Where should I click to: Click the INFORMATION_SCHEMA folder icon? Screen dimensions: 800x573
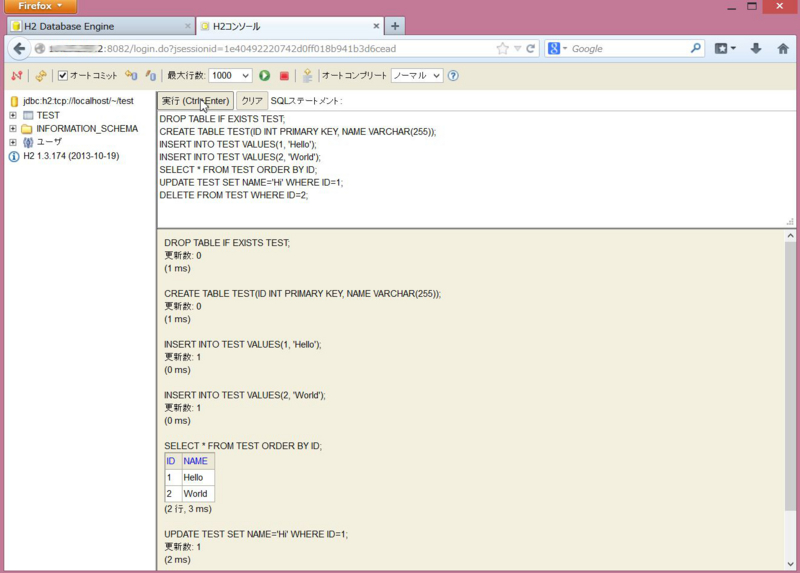click(x=27, y=129)
